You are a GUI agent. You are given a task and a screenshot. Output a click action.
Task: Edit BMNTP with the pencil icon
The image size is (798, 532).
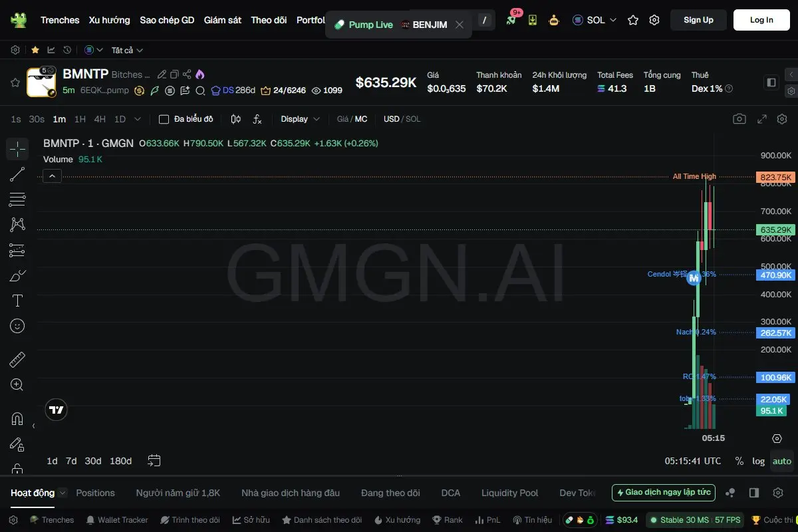(x=162, y=74)
